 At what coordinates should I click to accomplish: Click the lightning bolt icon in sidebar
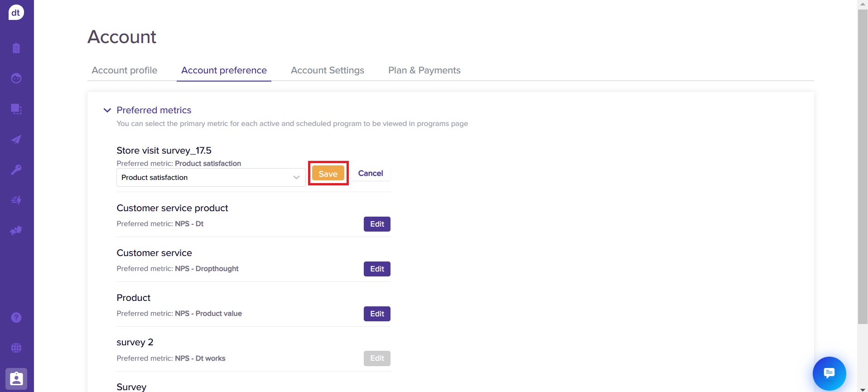pos(16,200)
